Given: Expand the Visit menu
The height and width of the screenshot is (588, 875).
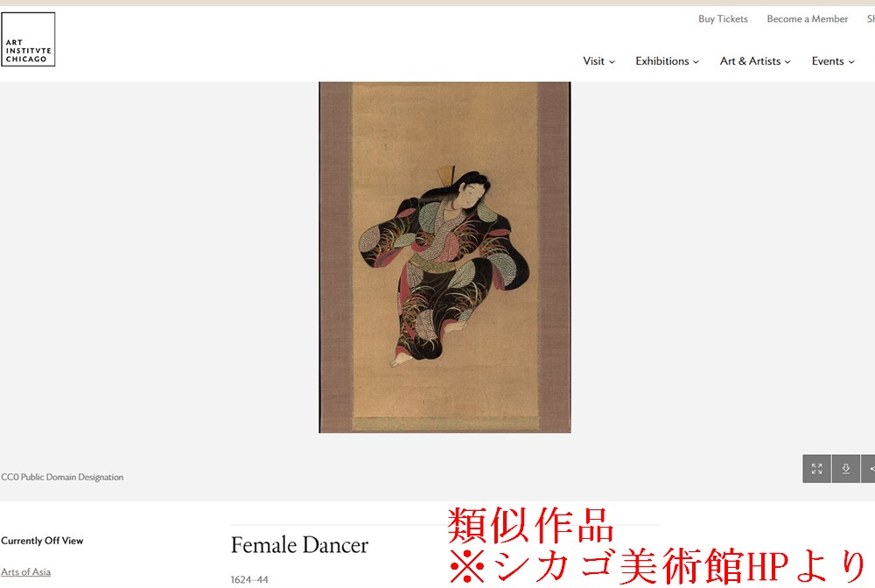Looking at the screenshot, I should pyautogui.click(x=598, y=61).
